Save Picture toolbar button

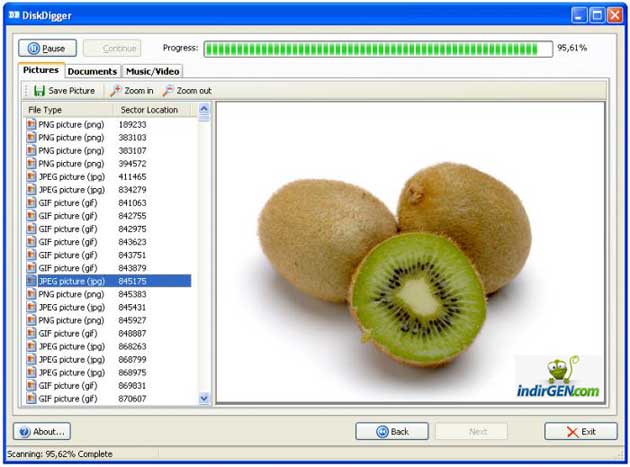tap(65, 91)
